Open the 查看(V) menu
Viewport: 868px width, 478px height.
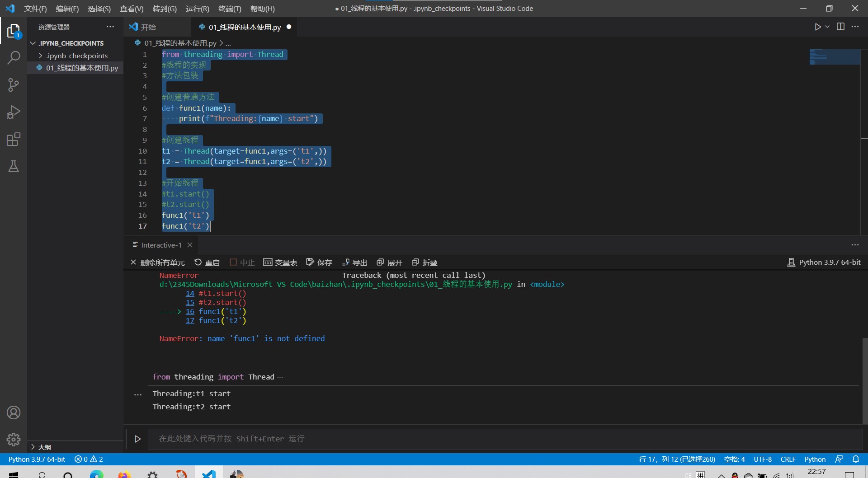pyautogui.click(x=132, y=9)
